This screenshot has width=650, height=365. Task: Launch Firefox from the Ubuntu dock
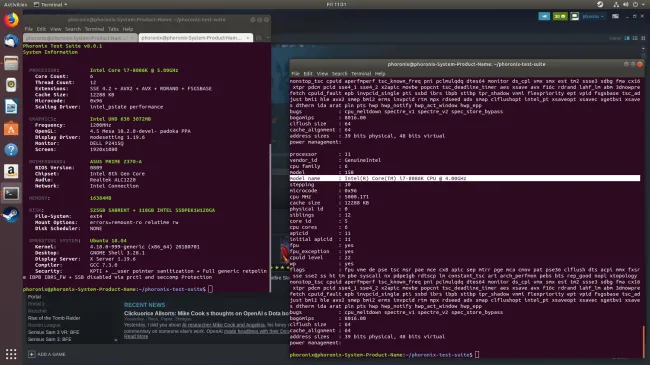tap(11, 19)
